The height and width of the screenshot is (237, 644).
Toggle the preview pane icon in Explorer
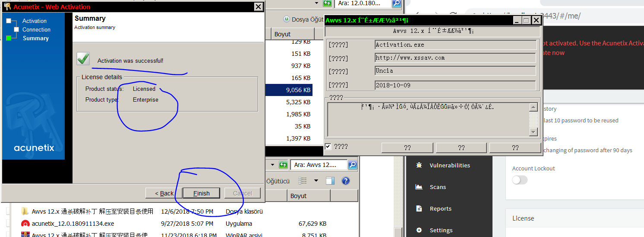330,181
